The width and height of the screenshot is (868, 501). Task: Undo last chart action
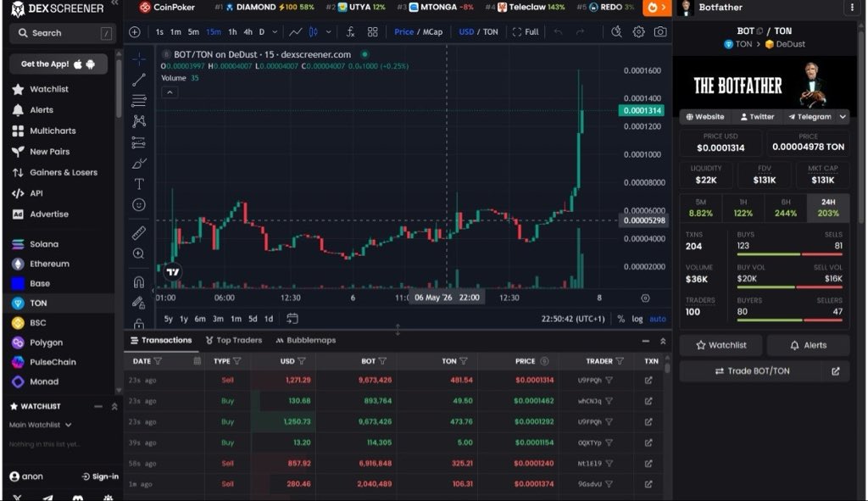[558, 32]
